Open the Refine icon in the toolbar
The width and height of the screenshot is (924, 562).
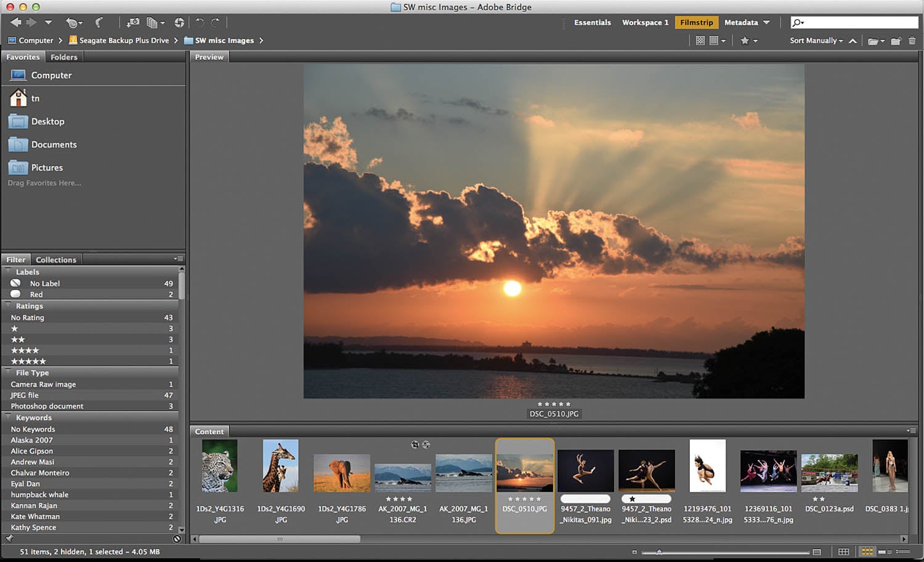(153, 23)
